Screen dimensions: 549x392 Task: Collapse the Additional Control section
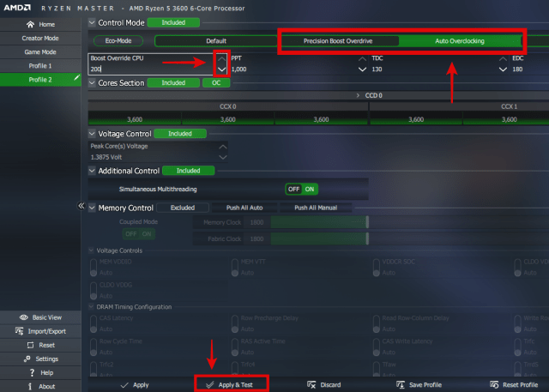pos(92,171)
